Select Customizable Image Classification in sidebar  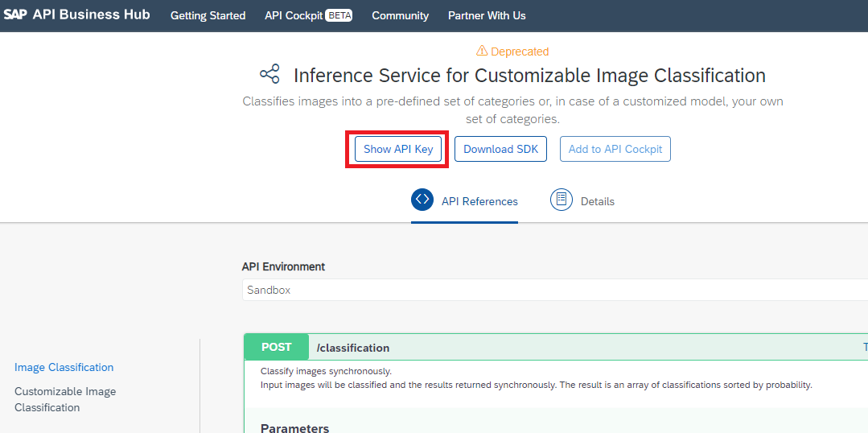point(65,399)
